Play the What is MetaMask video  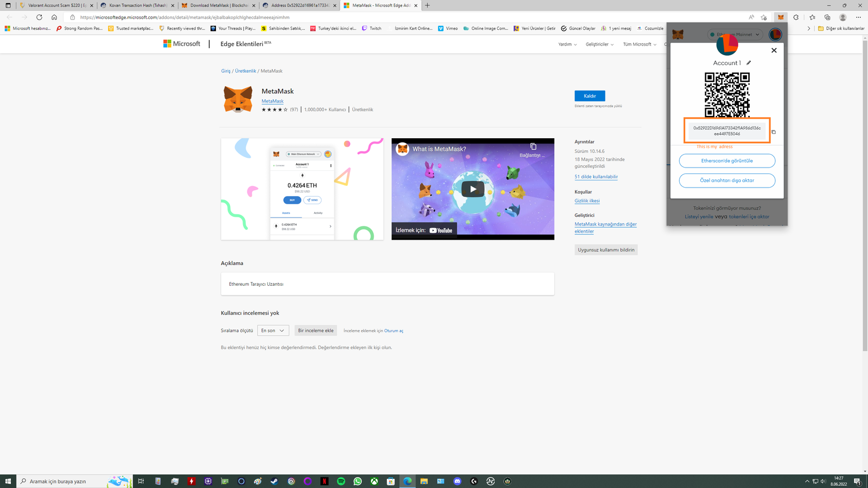click(473, 189)
